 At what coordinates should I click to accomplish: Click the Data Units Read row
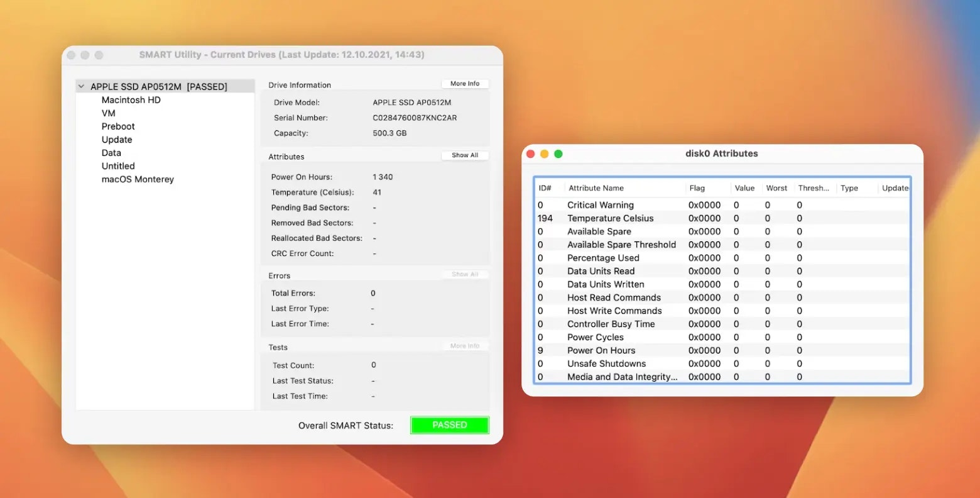pyautogui.click(x=722, y=271)
